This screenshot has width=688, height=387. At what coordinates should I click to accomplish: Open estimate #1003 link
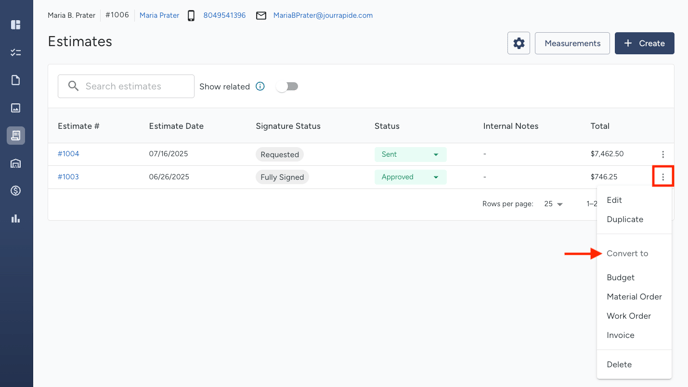(x=68, y=177)
